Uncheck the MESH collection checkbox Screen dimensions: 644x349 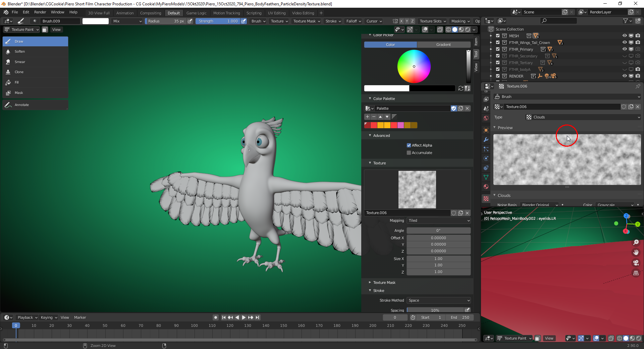498,36
